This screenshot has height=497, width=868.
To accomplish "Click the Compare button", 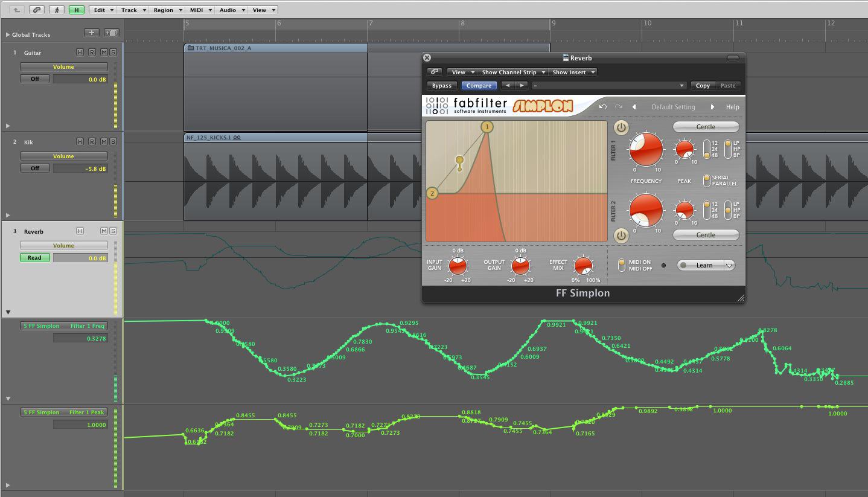I will [479, 86].
